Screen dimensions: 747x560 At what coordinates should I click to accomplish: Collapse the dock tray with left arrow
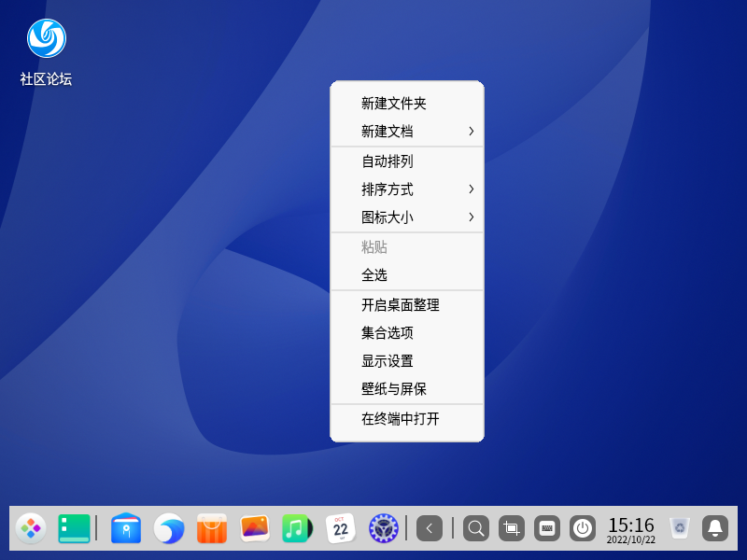point(430,528)
